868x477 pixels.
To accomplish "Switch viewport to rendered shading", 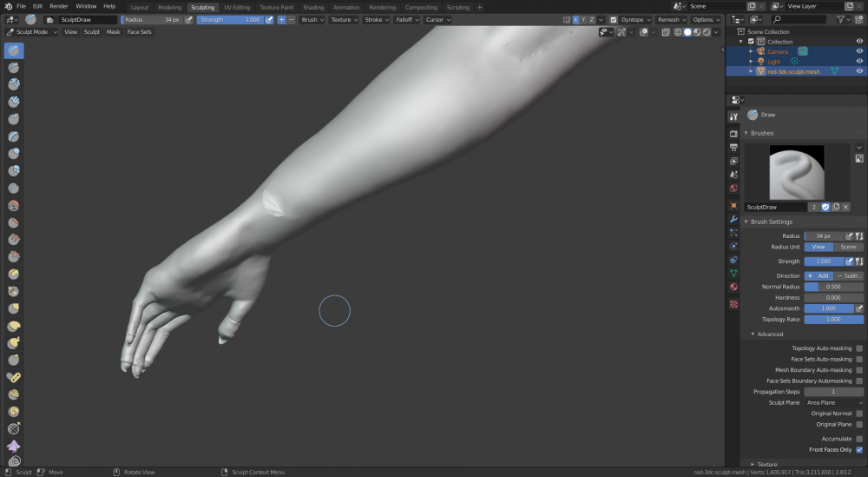I will point(707,32).
